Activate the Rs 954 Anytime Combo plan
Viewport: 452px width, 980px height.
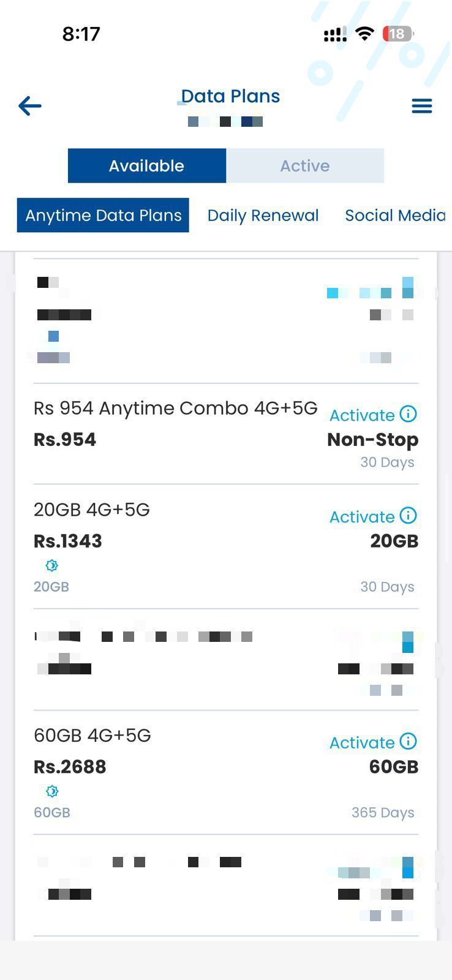[362, 415]
